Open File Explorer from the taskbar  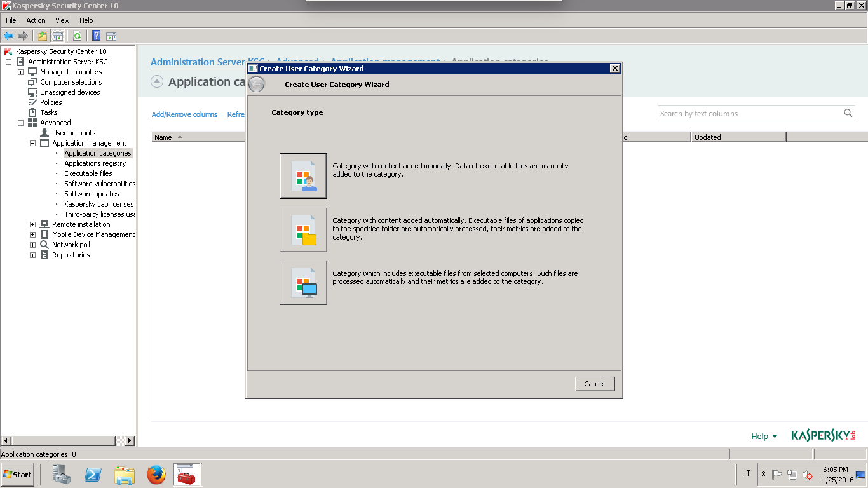pyautogui.click(x=125, y=474)
